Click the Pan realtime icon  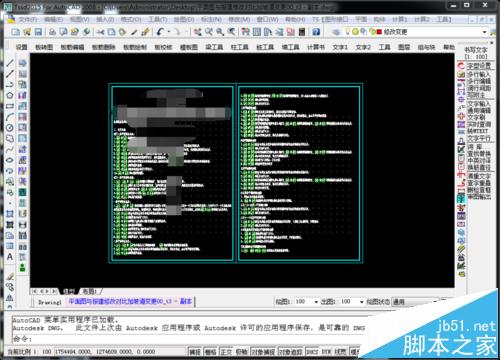pyautogui.click(x=198, y=32)
